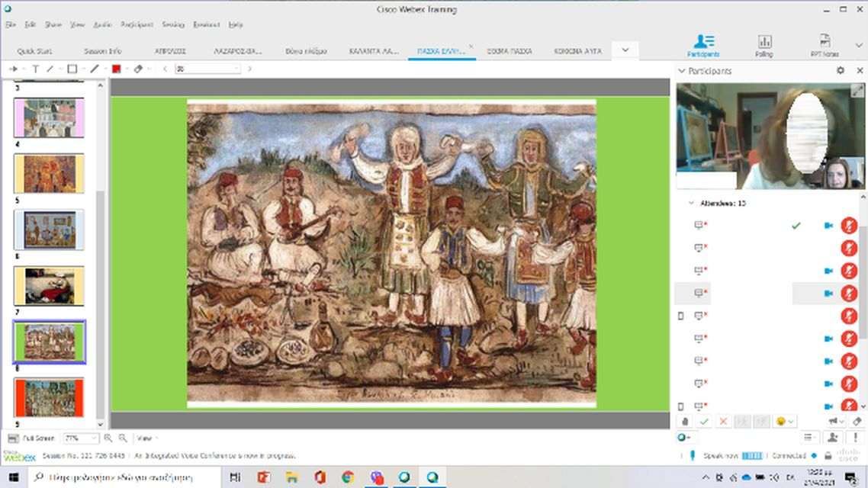Select slide thumbnail 9
This screenshot has height=488, width=868.
click(49, 397)
